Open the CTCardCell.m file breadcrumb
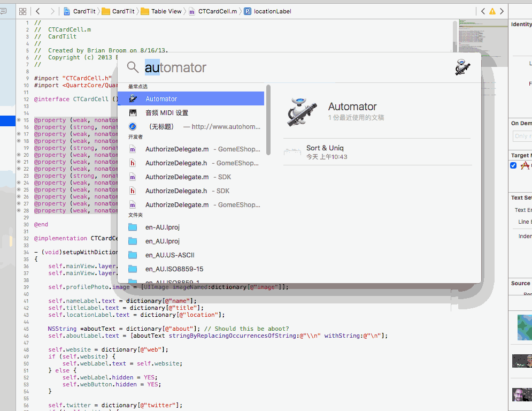The image size is (532, 411). 213,11
